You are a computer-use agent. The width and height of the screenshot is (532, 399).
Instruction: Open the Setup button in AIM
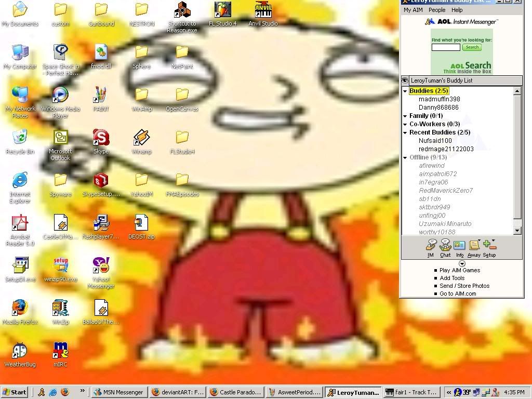pos(489,248)
